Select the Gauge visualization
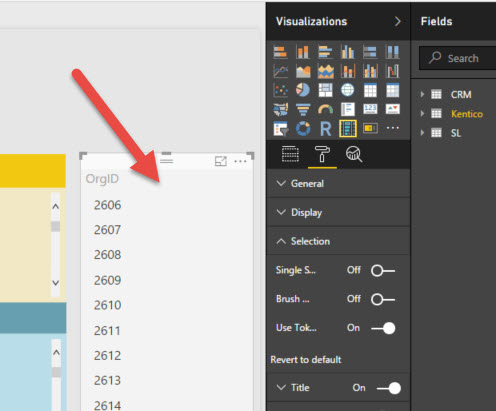Image resolution: width=496 pixels, height=411 pixels. (x=325, y=109)
